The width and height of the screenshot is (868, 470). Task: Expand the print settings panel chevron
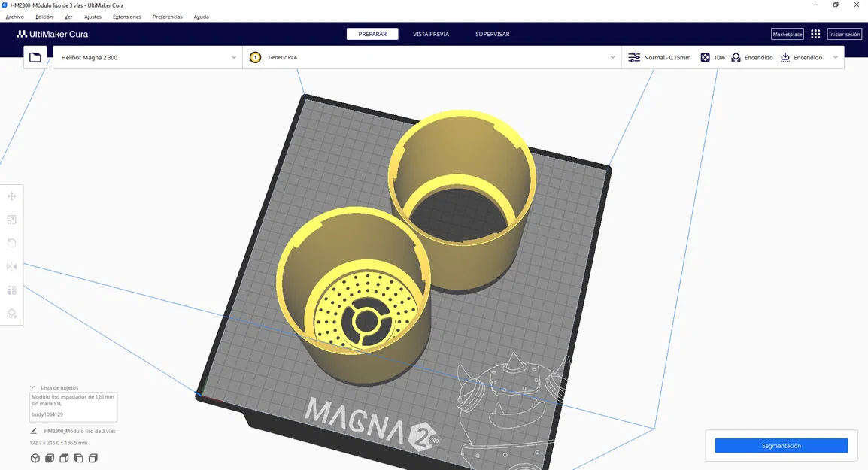[836, 58]
